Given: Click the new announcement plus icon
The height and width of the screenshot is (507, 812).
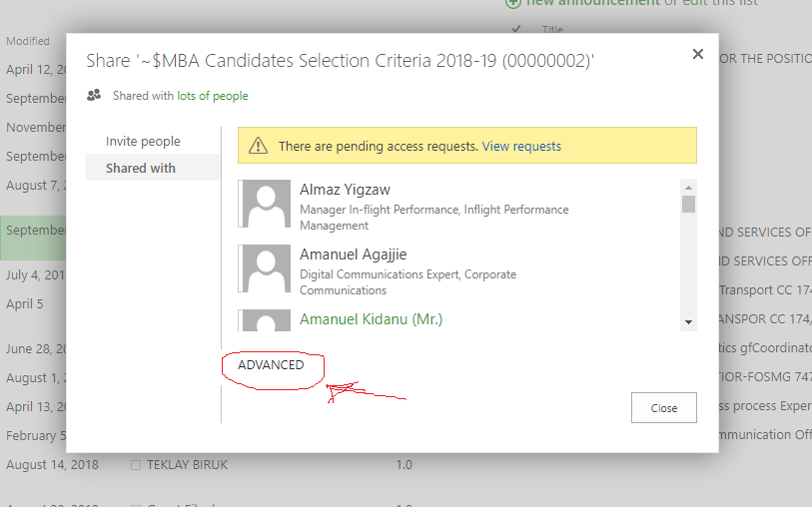Looking at the screenshot, I should click(x=512, y=3).
